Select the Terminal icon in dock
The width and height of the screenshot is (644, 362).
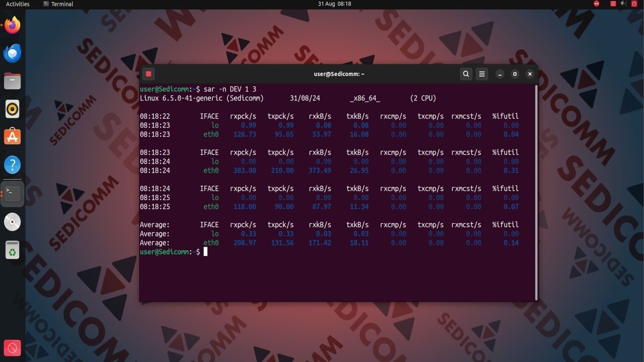point(12,194)
